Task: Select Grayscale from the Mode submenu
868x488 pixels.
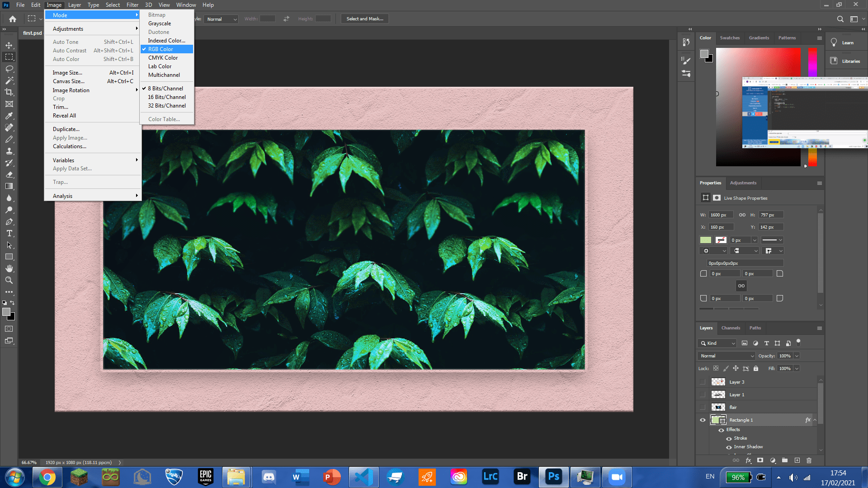Action: click(x=160, y=23)
